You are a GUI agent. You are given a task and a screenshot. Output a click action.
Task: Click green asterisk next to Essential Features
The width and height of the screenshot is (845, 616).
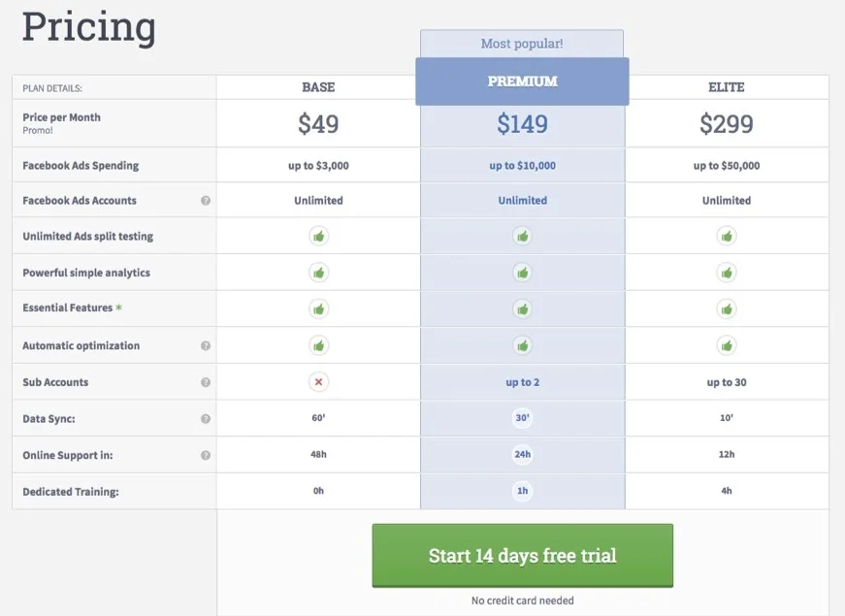(x=119, y=308)
